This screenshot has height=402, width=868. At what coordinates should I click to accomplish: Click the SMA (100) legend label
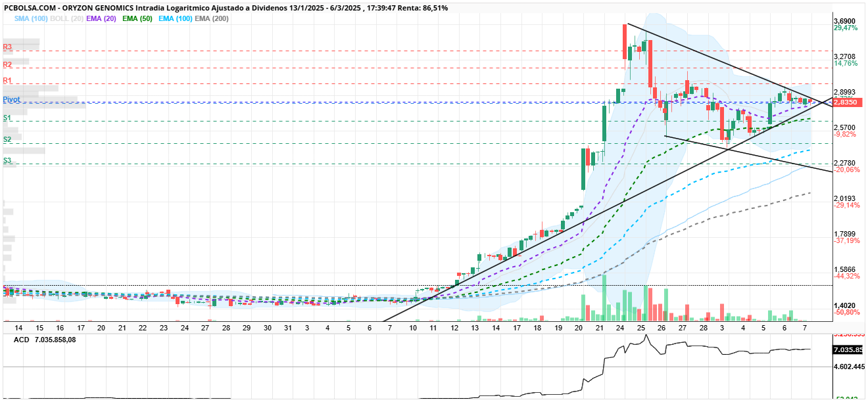point(30,19)
